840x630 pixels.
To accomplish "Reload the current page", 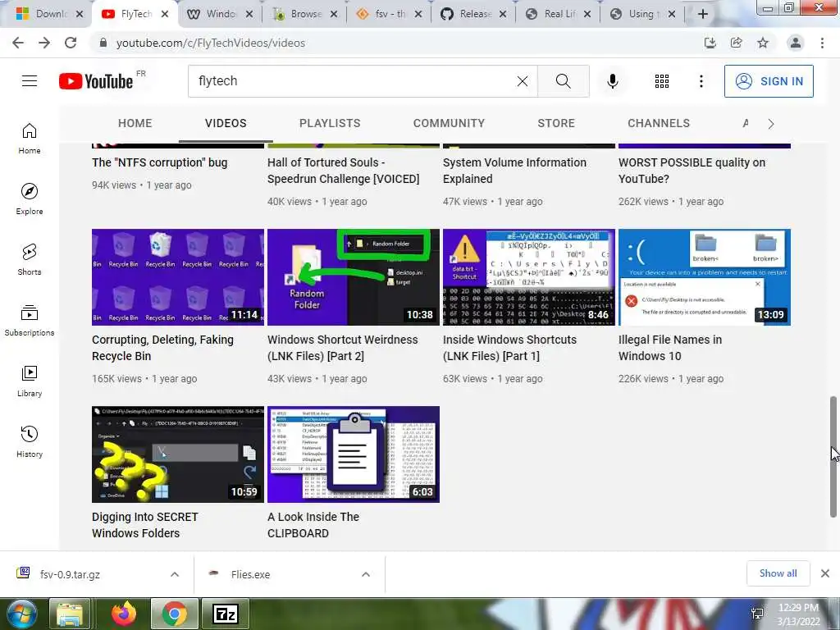I will point(71,43).
